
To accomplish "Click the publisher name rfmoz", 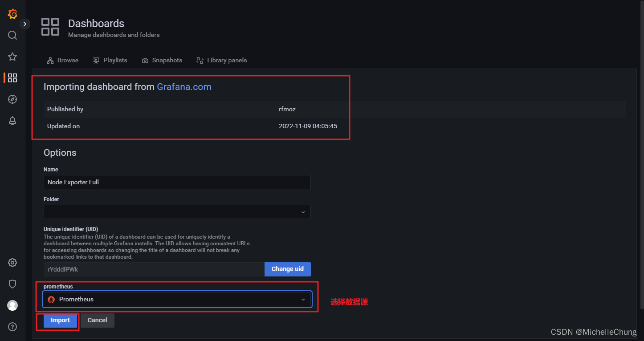I will click(x=287, y=109).
